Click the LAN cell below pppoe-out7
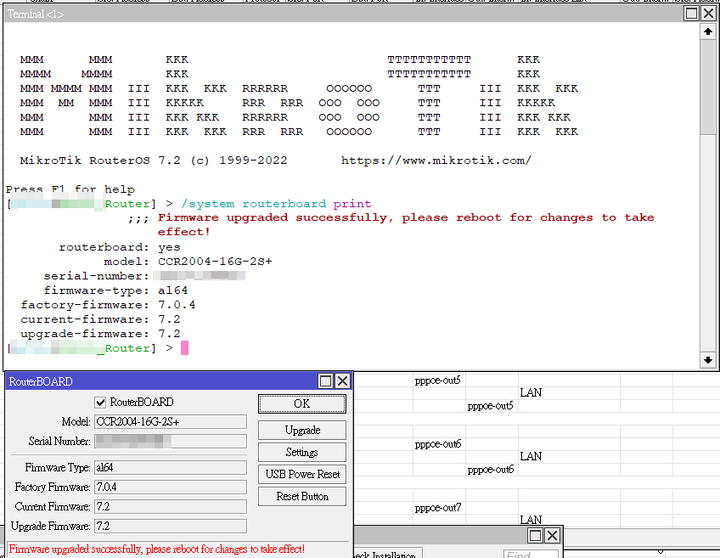 pyautogui.click(x=531, y=520)
